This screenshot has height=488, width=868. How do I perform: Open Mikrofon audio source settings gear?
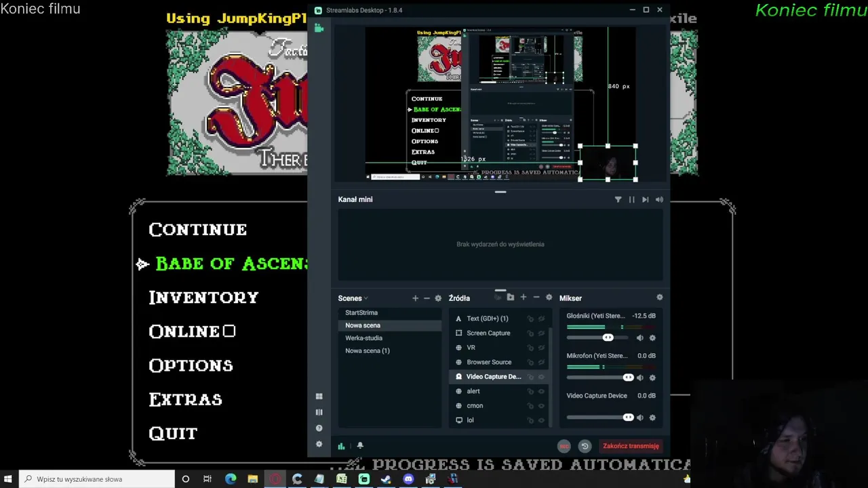click(652, 378)
